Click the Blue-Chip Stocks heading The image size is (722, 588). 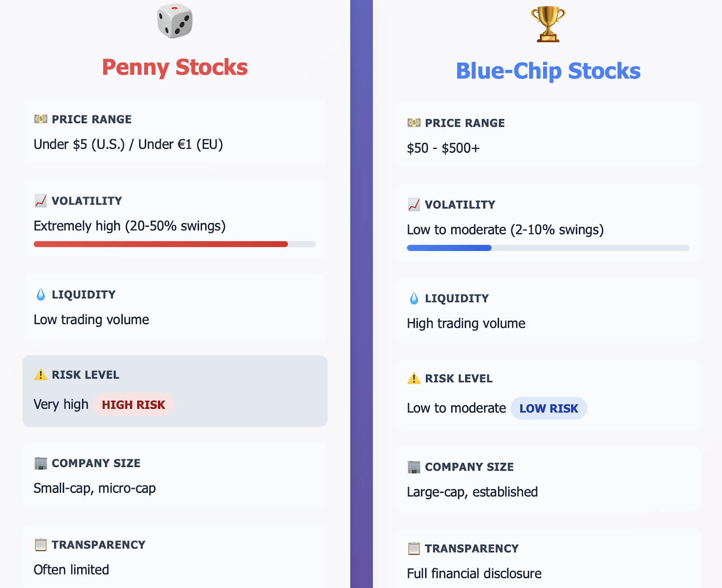pyautogui.click(x=548, y=71)
